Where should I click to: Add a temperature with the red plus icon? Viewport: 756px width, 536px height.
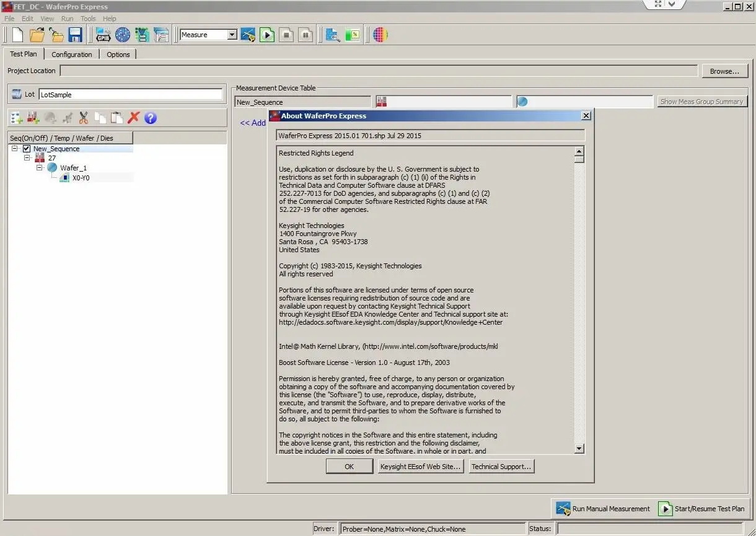point(33,118)
